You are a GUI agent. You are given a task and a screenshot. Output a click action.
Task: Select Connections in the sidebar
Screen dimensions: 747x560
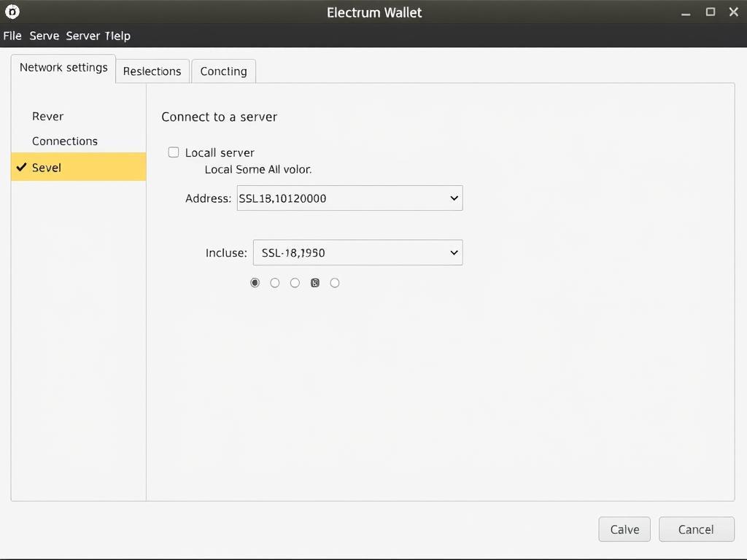[65, 141]
